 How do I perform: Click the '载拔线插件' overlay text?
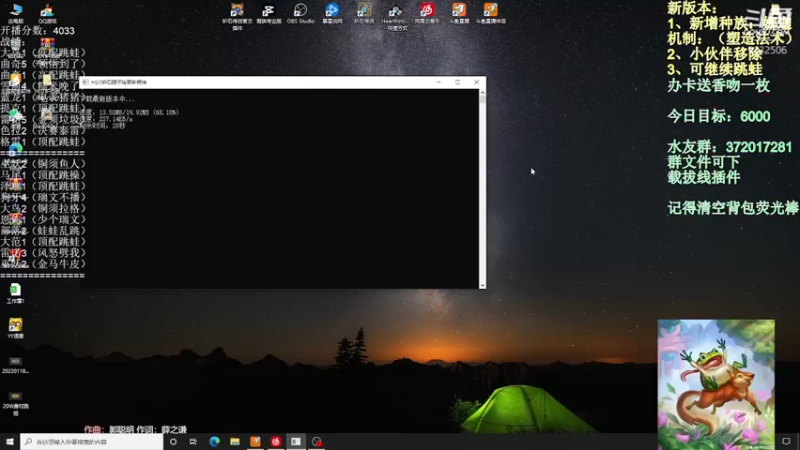point(704,178)
